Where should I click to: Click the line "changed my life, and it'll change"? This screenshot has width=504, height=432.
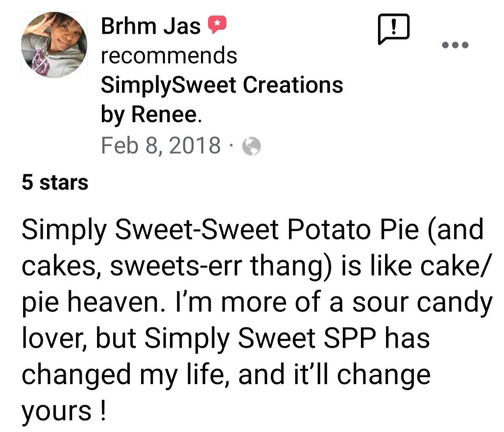(x=226, y=375)
